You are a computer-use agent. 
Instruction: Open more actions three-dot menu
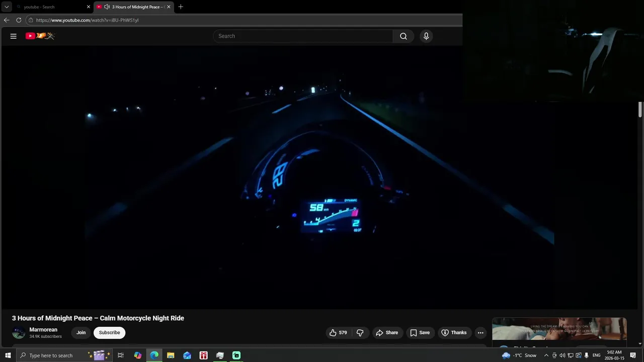pos(480,333)
